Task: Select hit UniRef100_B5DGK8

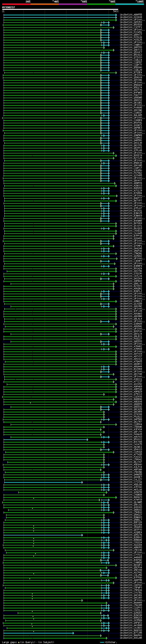Action: click(131, 85)
